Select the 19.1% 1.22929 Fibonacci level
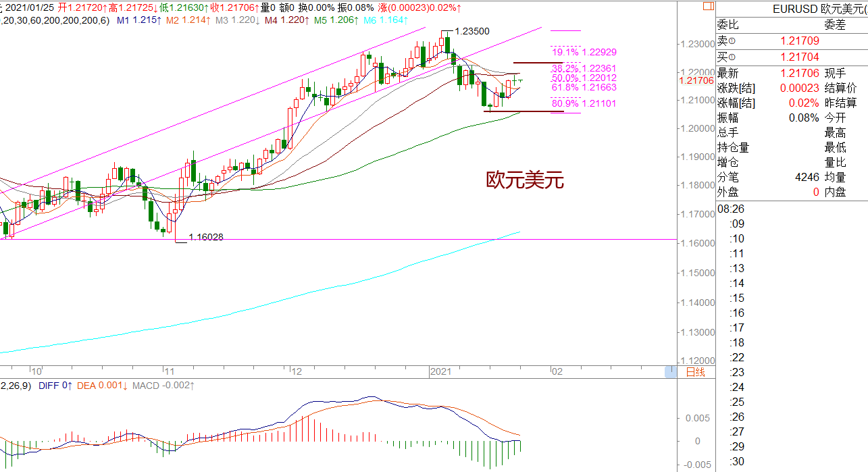This screenshot has height=472, width=868. tap(584, 52)
